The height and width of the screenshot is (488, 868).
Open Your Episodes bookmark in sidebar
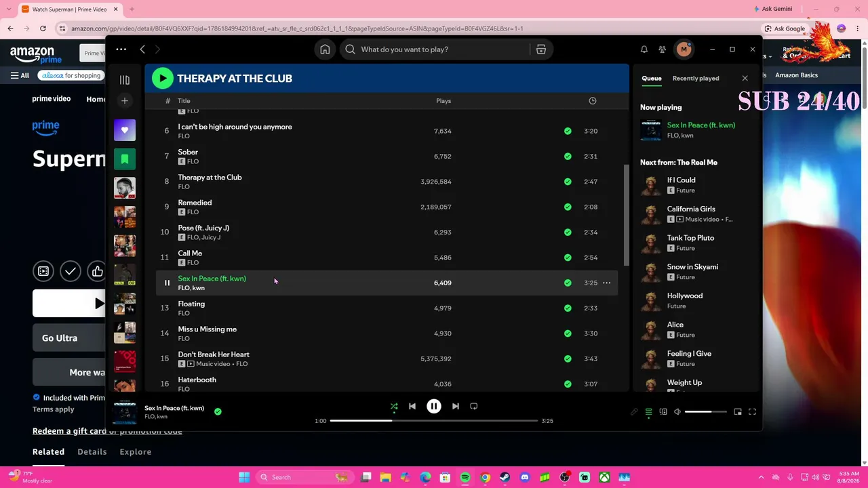click(125, 159)
